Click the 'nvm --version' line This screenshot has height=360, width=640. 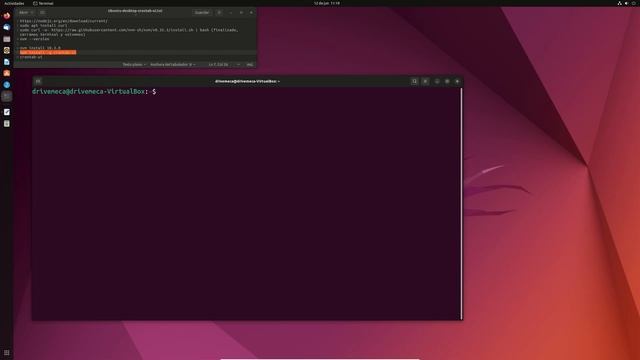pos(34,39)
